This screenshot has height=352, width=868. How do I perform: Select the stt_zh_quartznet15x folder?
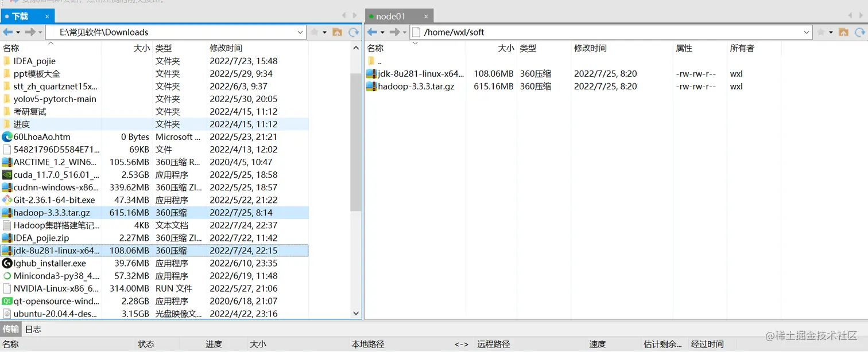tap(55, 86)
